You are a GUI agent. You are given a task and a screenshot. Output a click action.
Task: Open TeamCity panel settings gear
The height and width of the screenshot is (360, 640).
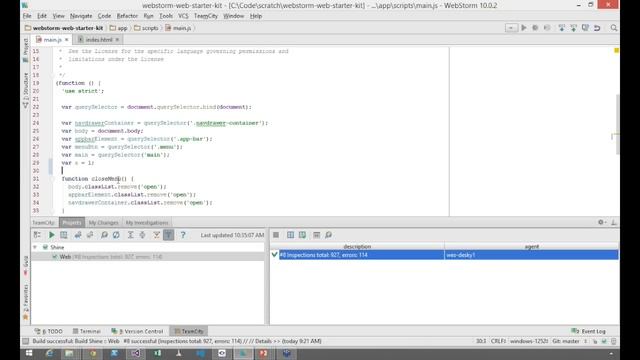[x=601, y=222]
